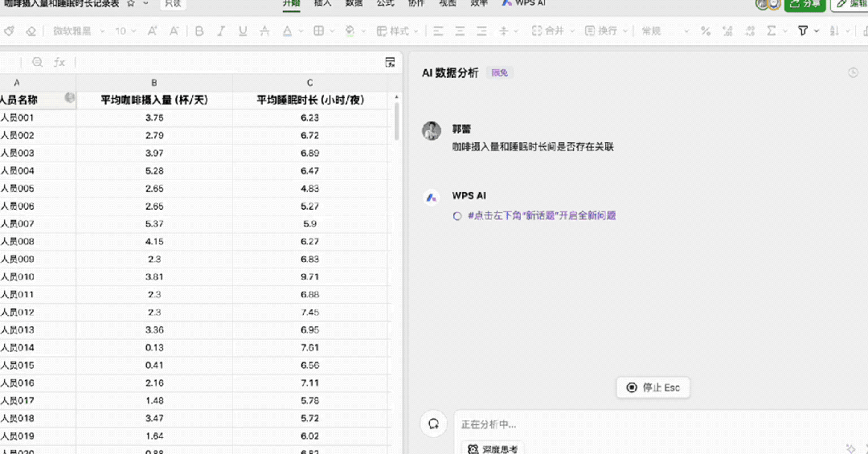Click the filter funnel icon

[803, 31]
